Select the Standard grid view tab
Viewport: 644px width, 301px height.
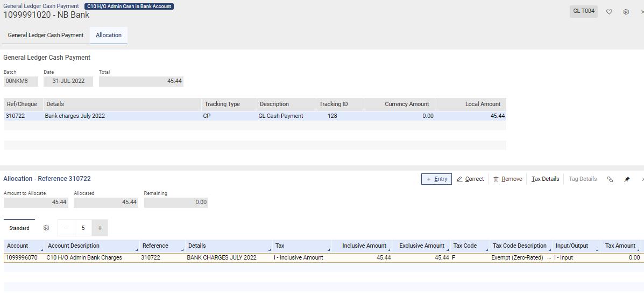[x=19, y=228]
